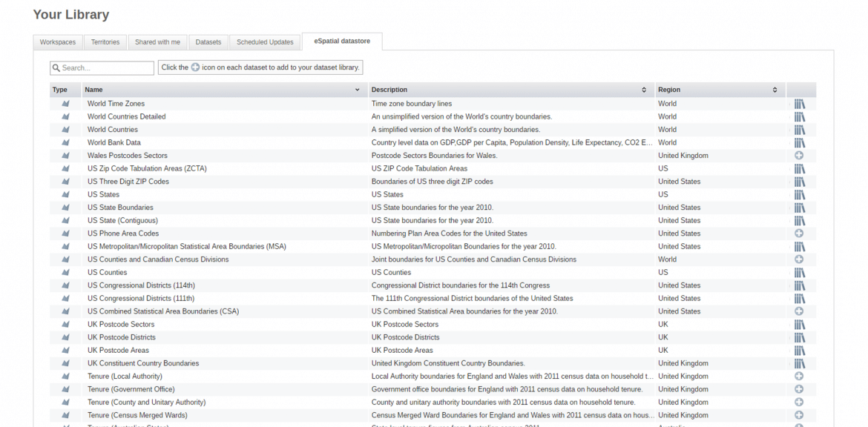The height and width of the screenshot is (427, 868).
Task: Add US Counties and Canadian Census Divisions plus icon
Action: 799,259
